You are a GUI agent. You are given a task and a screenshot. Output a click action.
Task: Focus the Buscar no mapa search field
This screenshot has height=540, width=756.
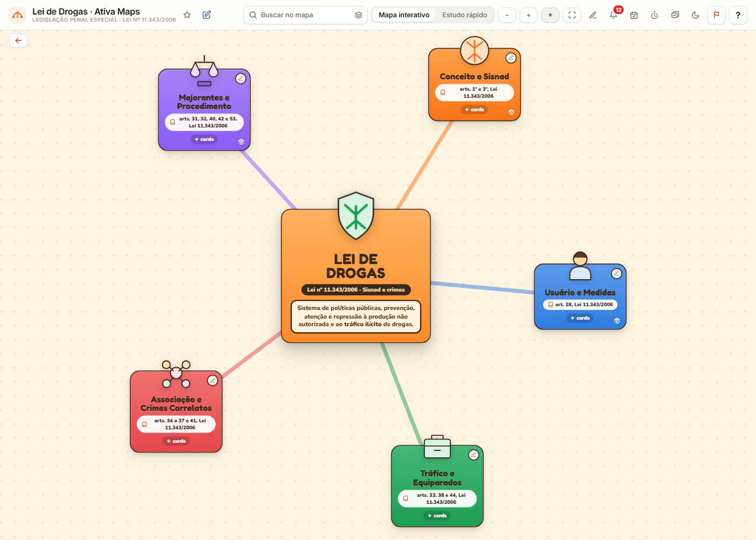point(306,15)
